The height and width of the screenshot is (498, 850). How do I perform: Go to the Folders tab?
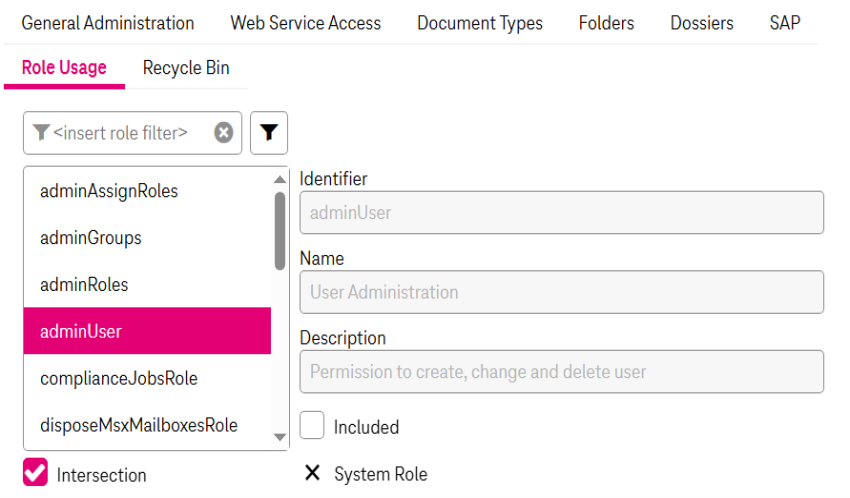point(606,22)
